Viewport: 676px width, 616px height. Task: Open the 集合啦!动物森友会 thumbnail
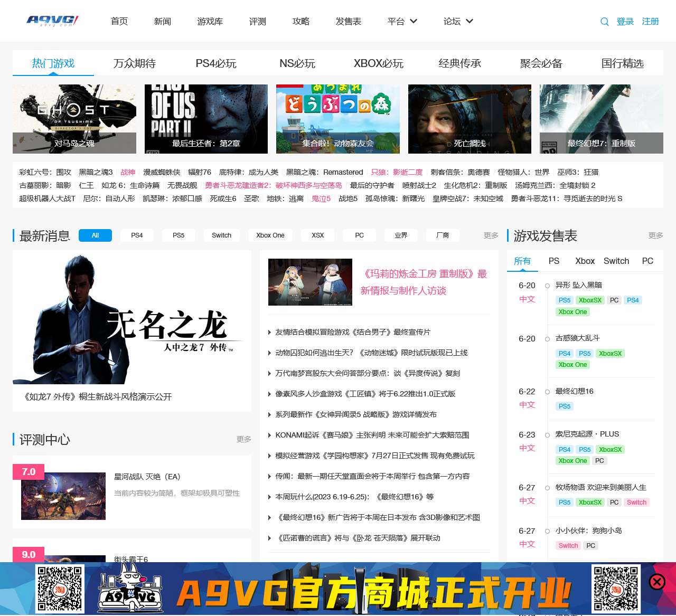pyautogui.click(x=338, y=119)
